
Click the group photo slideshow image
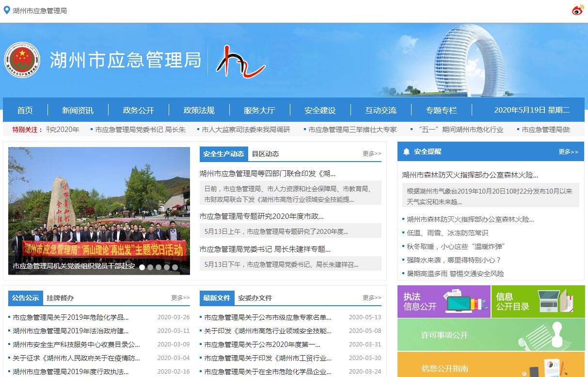tap(99, 204)
